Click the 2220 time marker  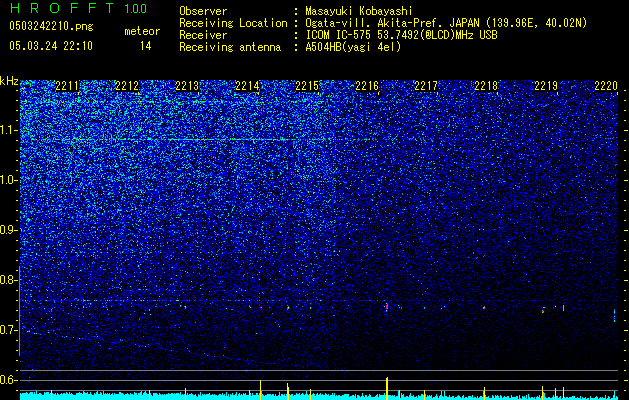[606, 86]
